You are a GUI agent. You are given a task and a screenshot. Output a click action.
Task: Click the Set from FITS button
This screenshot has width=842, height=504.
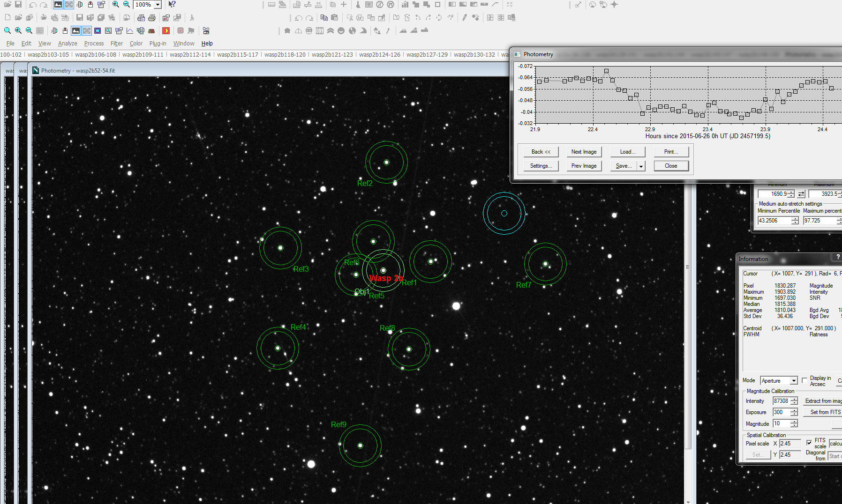point(824,412)
